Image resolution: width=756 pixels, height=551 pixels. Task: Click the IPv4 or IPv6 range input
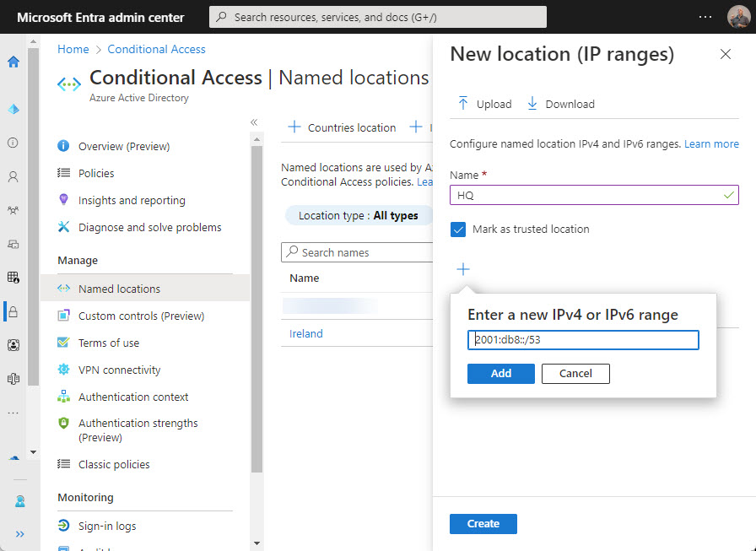pos(583,340)
